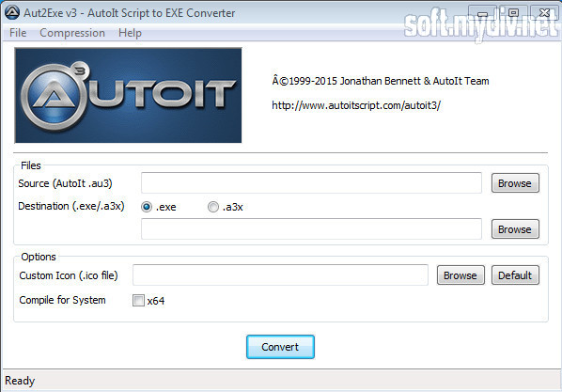This screenshot has height=392, width=562.
Task: Browse for the destination file
Action: 515,229
